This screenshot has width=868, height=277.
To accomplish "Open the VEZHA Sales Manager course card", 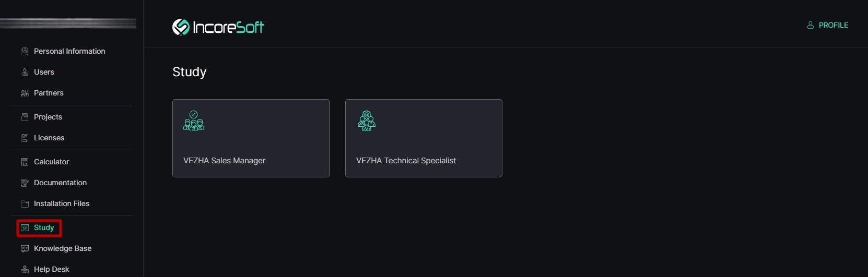I will pos(251,138).
